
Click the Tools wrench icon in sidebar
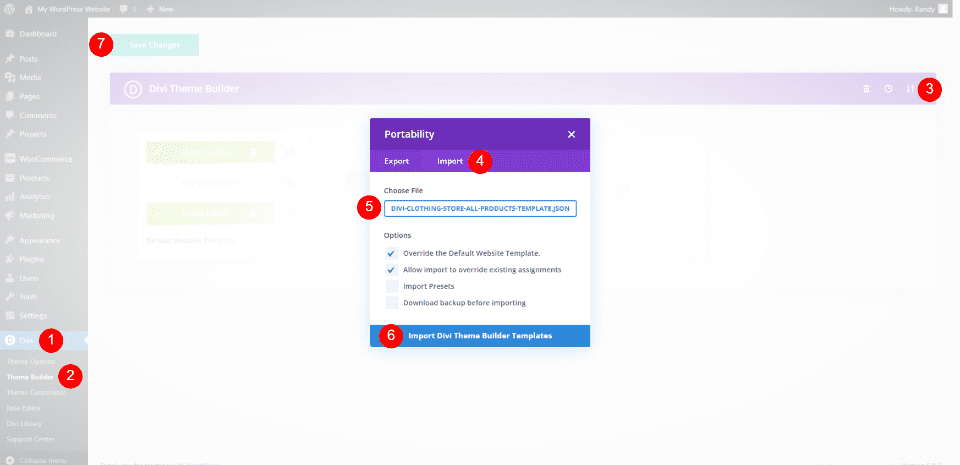tap(10, 297)
